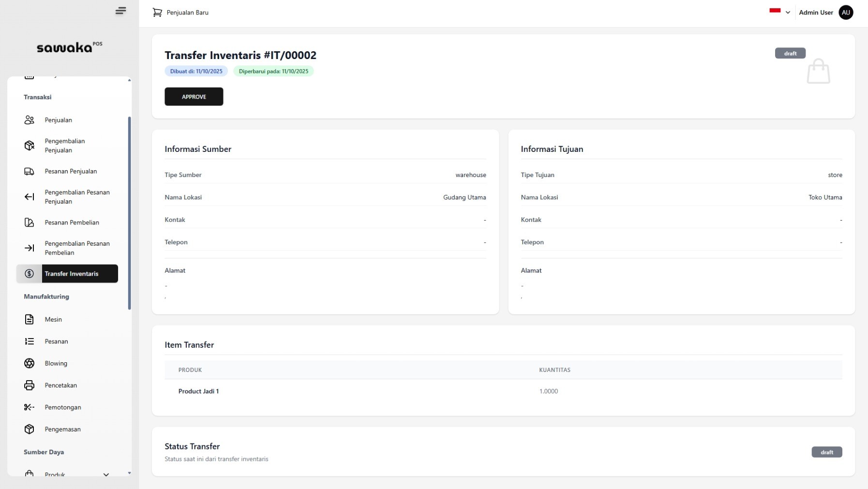Select the Pesanan Penjualan truck icon

point(29,171)
